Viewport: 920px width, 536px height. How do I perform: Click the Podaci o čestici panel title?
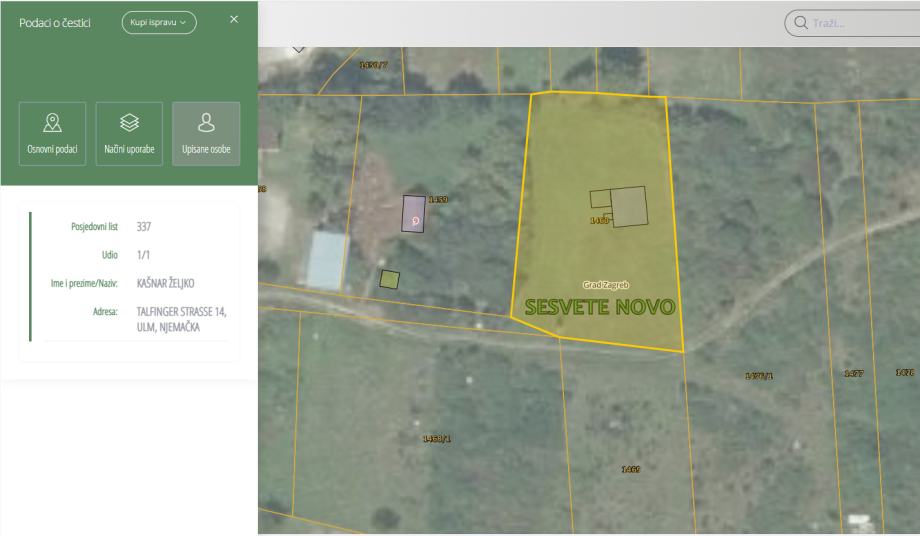pos(55,23)
